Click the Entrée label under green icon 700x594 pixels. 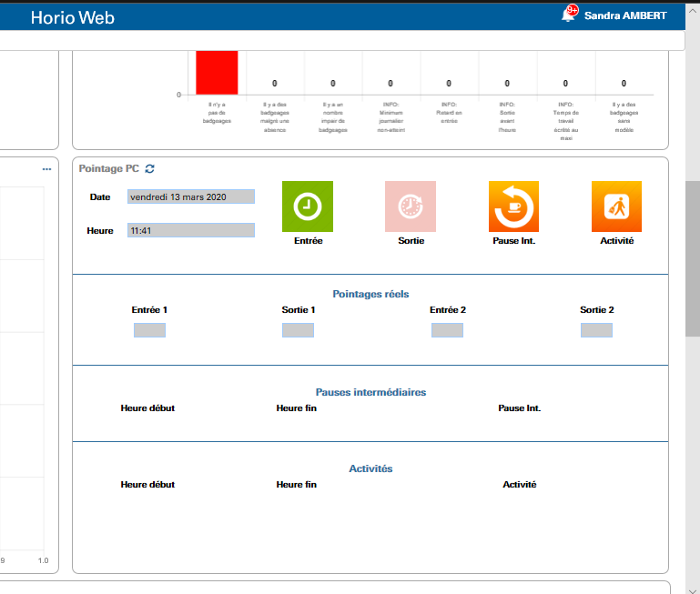[x=308, y=240]
